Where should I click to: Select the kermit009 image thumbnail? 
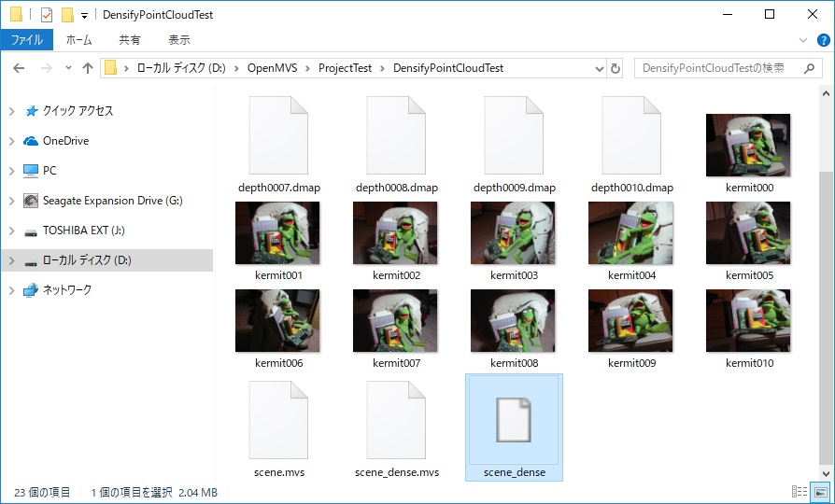tap(630, 320)
